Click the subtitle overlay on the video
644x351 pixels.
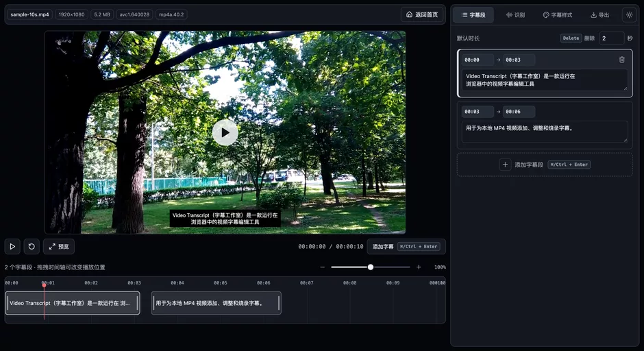pyautogui.click(x=225, y=218)
